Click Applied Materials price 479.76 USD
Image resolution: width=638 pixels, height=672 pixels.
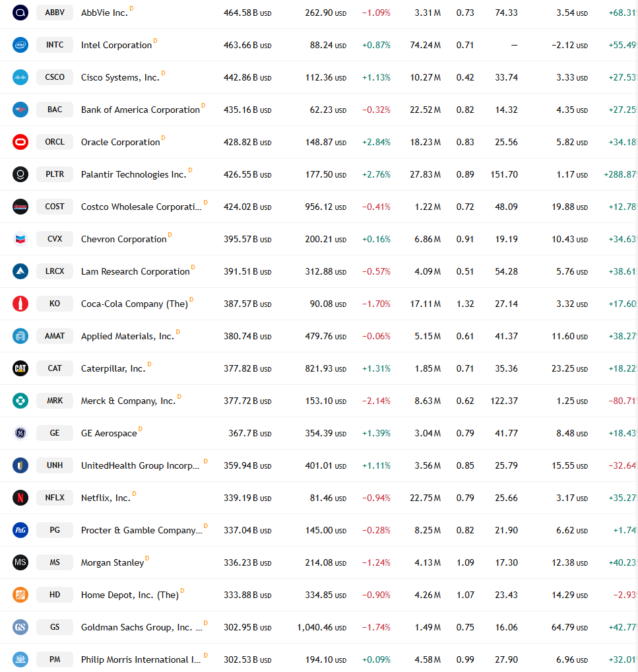pyautogui.click(x=325, y=336)
